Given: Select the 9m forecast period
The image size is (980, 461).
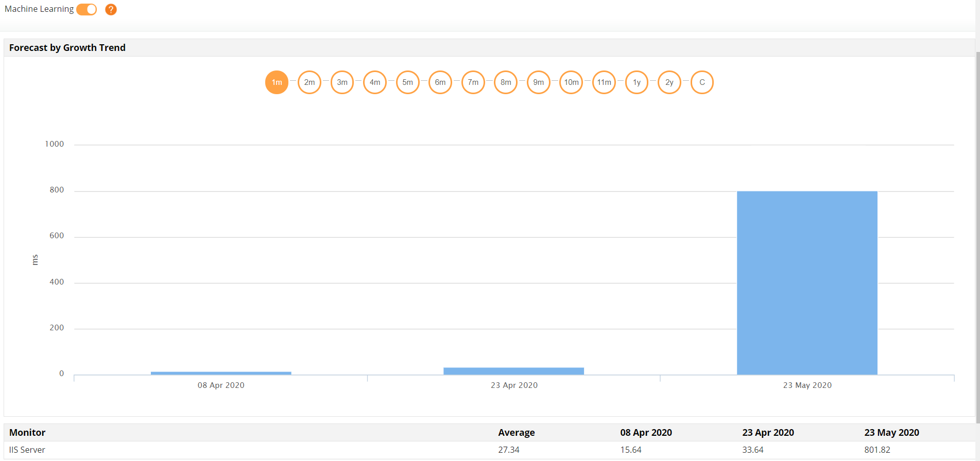Looking at the screenshot, I should [539, 82].
